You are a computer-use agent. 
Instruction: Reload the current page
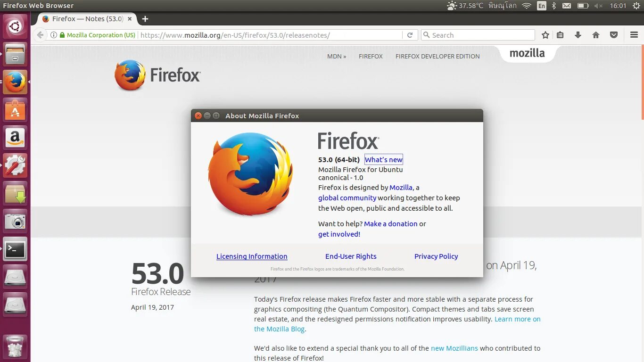(x=410, y=35)
